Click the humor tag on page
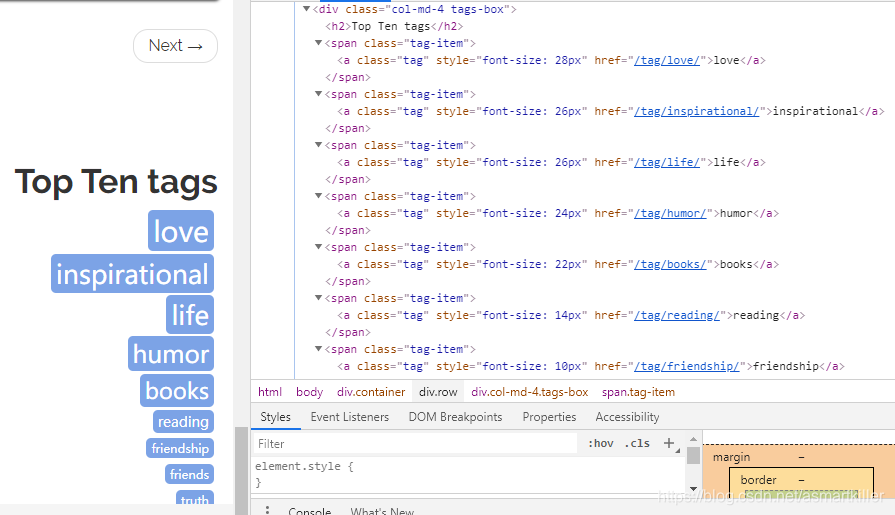895x515 pixels. click(x=171, y=354)
